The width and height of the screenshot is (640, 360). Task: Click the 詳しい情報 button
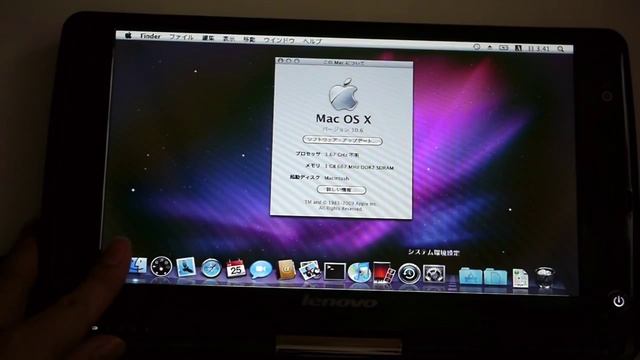pyautogui.click(x=341, y=190)
